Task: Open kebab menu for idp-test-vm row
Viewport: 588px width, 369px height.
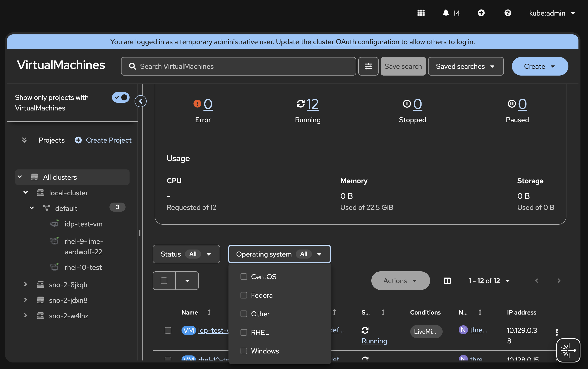Action: [557, 332]
